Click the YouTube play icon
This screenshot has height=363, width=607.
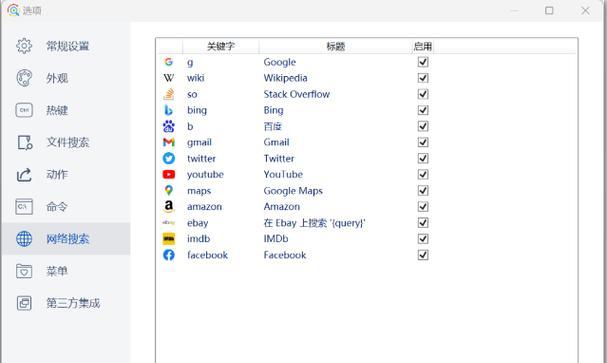click(168, 175)
